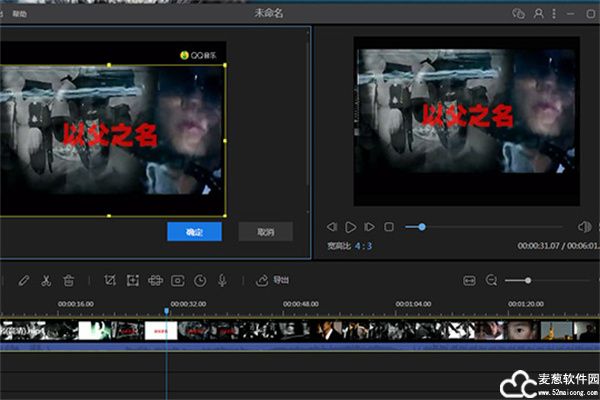Screen dimensions: 600x400
Task: Click the 00:00:48.00 mark on timeline ruler
Action: (300, 303)
